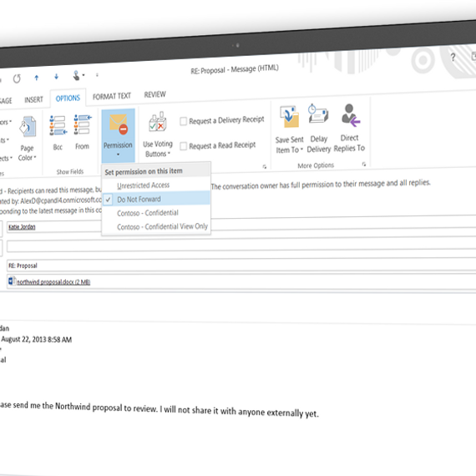This screenshot has height=476, width=476.
Task: Open Save Sent Item To
Action: (290, 129)
